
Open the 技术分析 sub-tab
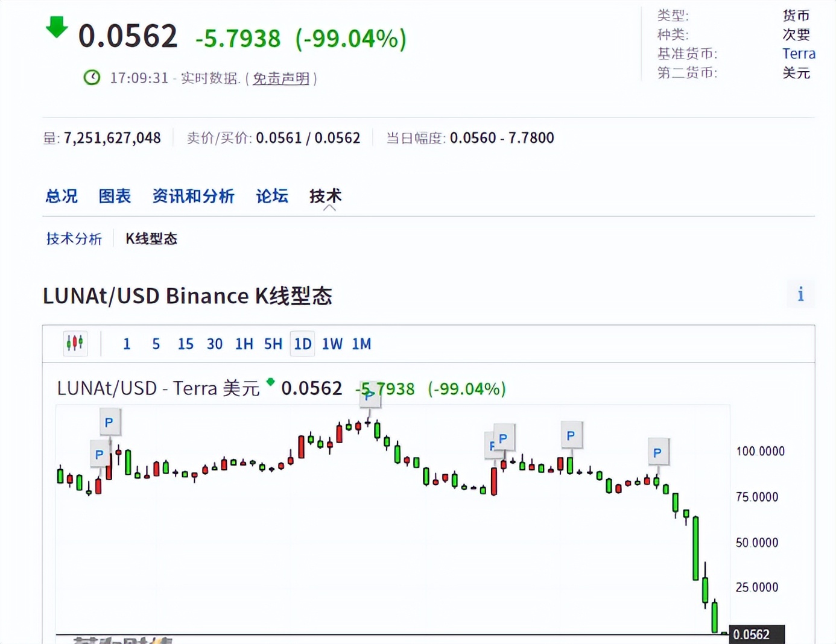(x=74, y=239)
